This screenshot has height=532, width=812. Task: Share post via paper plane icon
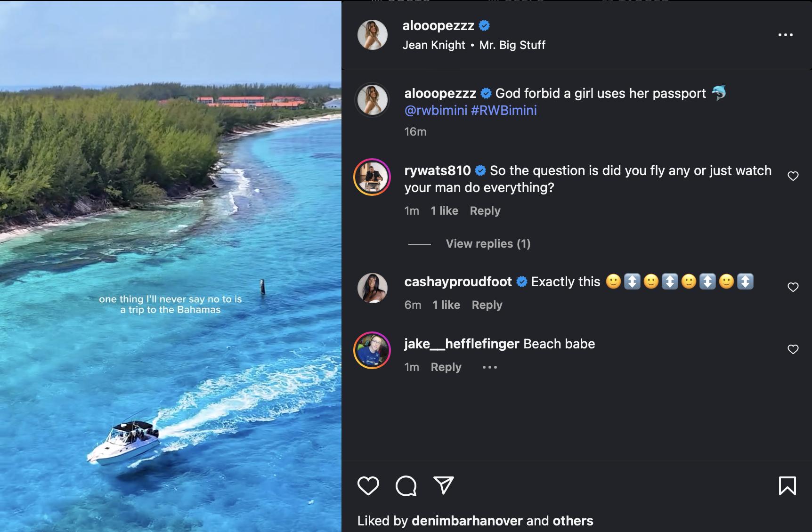443,485
